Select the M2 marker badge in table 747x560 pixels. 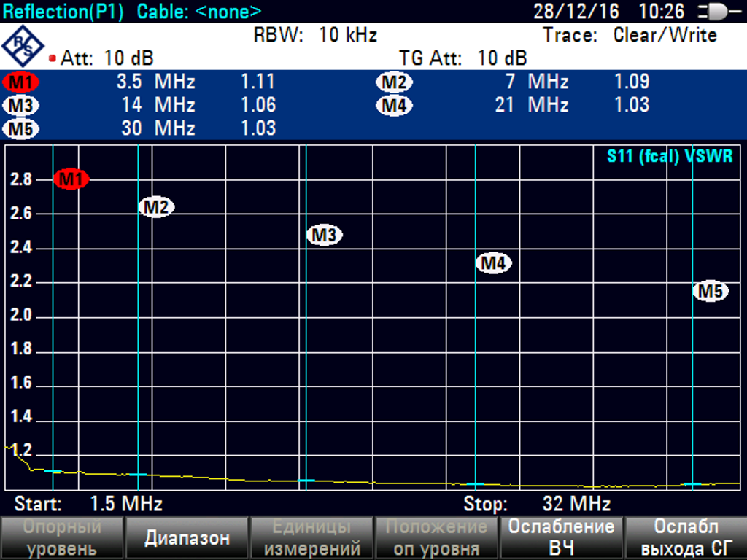click(394, 82)
